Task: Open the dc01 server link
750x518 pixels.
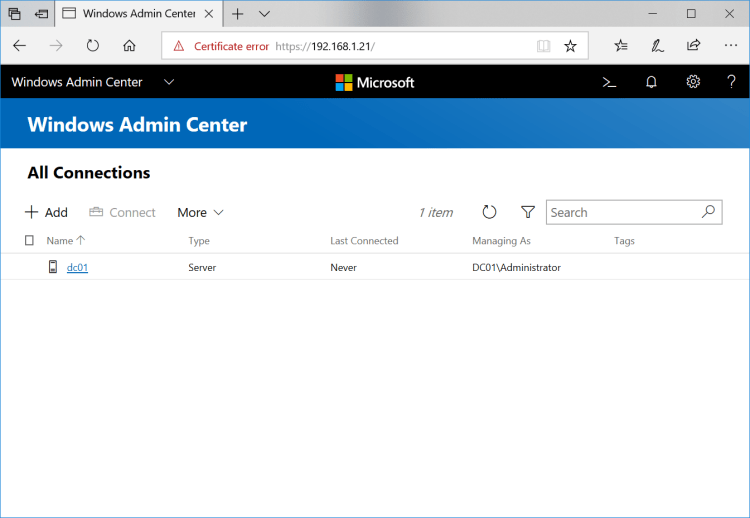Action: click(x=77, y=267)
